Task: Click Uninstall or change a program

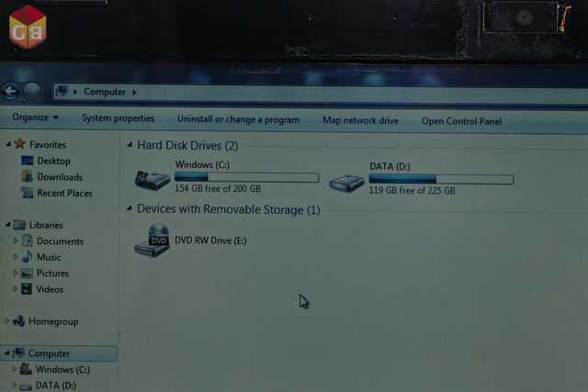Action: click(x=238, y=119)
